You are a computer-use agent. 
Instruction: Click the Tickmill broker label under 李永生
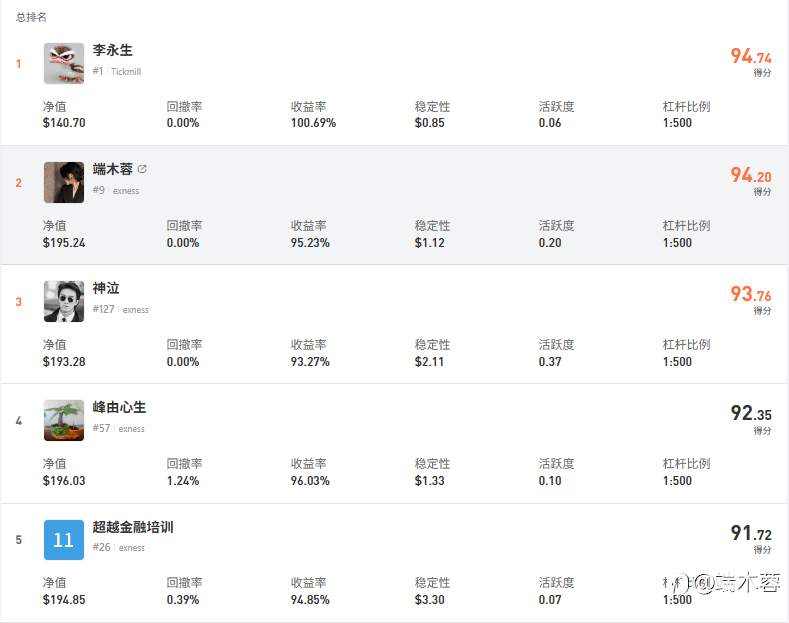tap(126, 72)
